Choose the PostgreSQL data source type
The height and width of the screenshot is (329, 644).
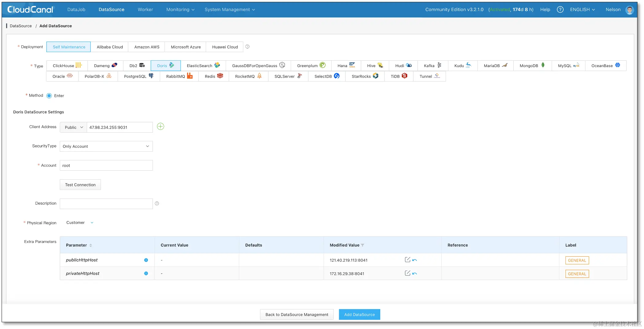139,76
